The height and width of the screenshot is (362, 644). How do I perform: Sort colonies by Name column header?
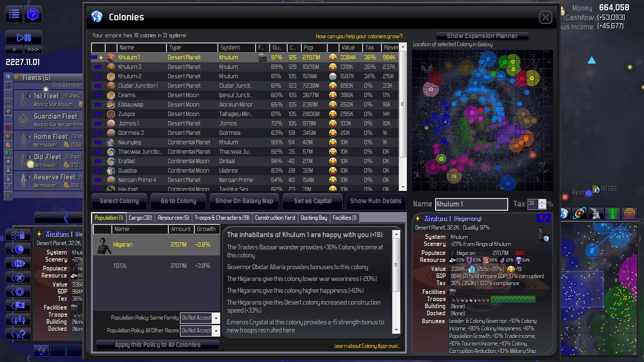pos(141,48)
